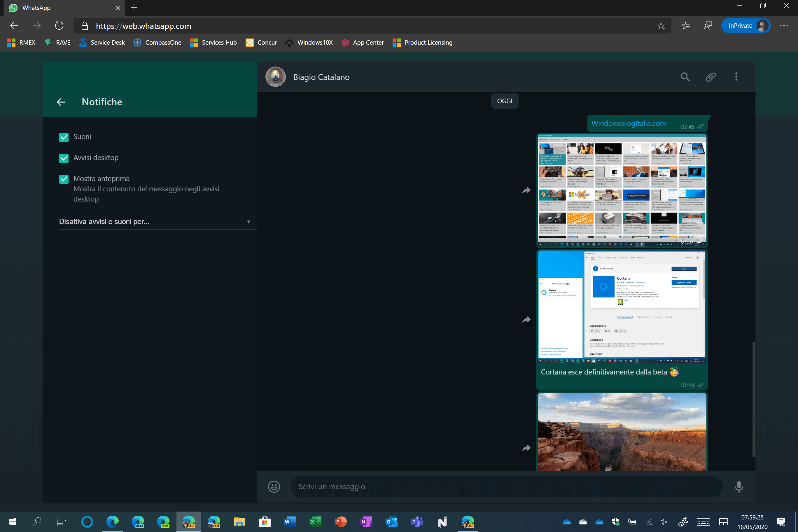
Task: Open browser feedback icon
Action: click(x=708, y=26)
